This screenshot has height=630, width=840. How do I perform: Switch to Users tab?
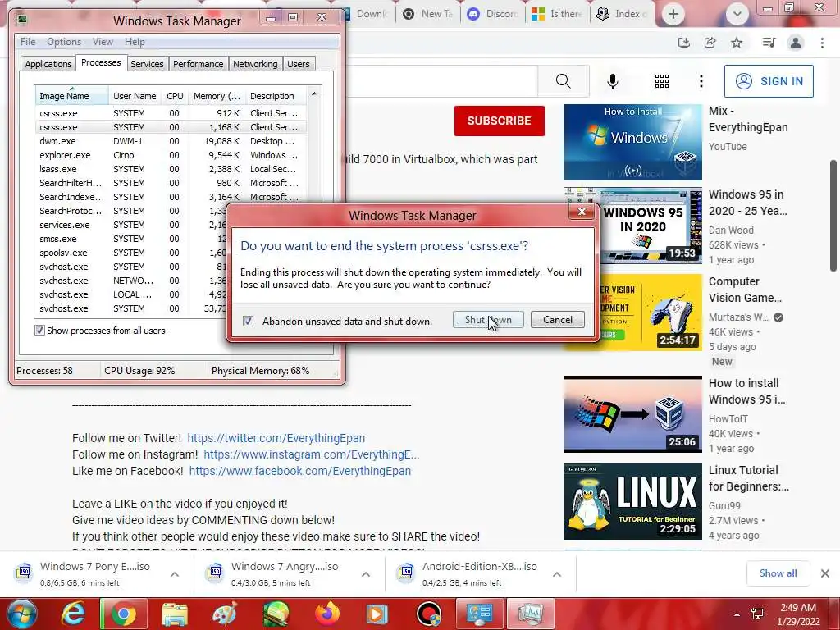pyautogui.click(x=299, y=64)
